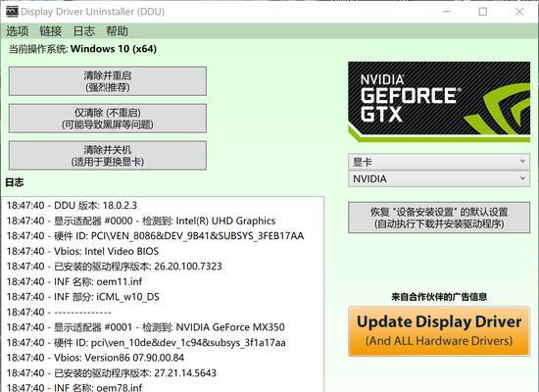The height and width of the screenshot is (392, 539).
Task: Click the 来自合作伙伴的广告信息 label
Action: [439, 297]
